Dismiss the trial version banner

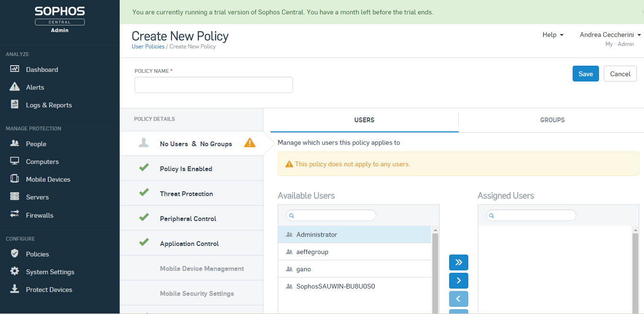[642, 12]
